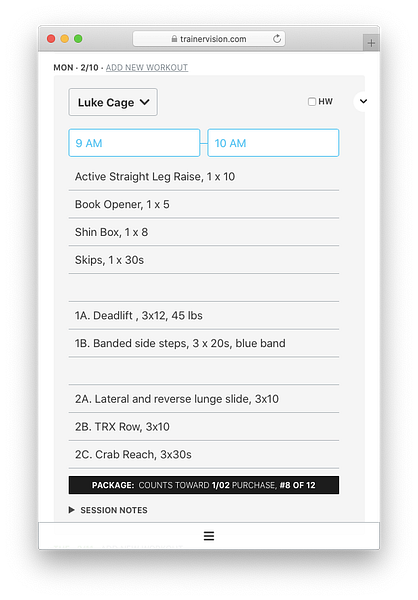Edit the 10 AM end time field
This screenshot has height=600, width=418.
click(273, 143)
